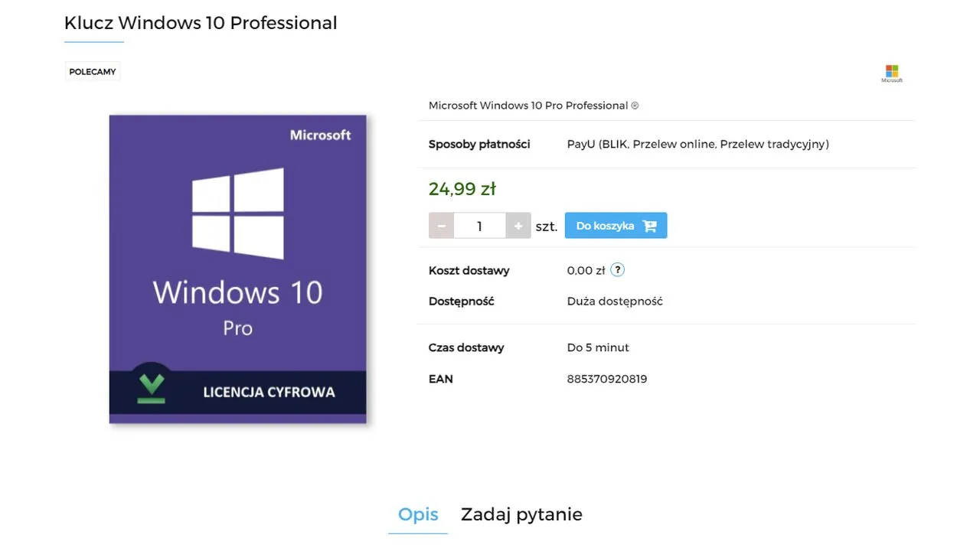This screenshot has width=980, height=551.
Task: Click the EAN number 885370920819
Action: point(607,379)
